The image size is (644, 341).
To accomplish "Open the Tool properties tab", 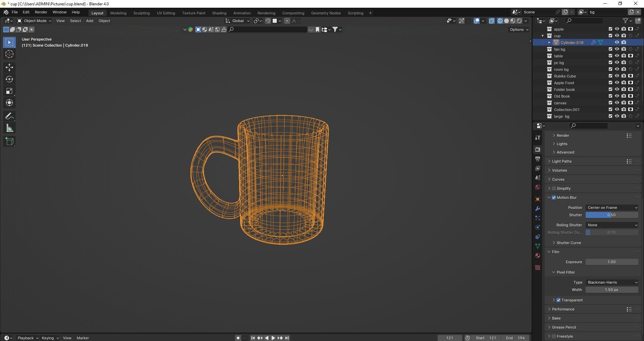I will click(x=538, y=137).
